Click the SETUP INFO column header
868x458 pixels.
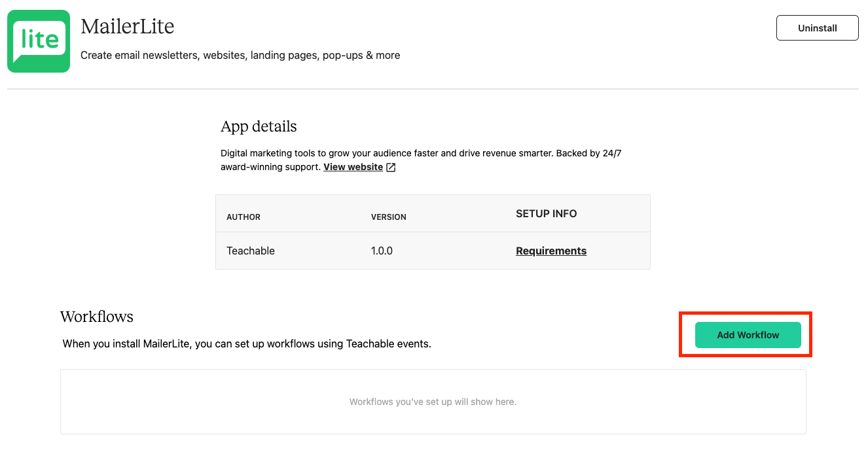[547, 214]
